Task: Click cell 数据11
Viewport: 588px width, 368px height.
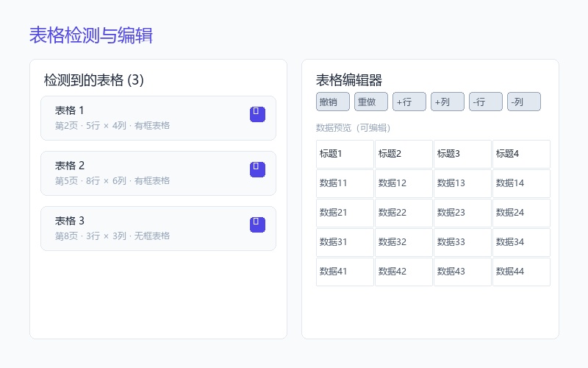Action: pos(345,183)
